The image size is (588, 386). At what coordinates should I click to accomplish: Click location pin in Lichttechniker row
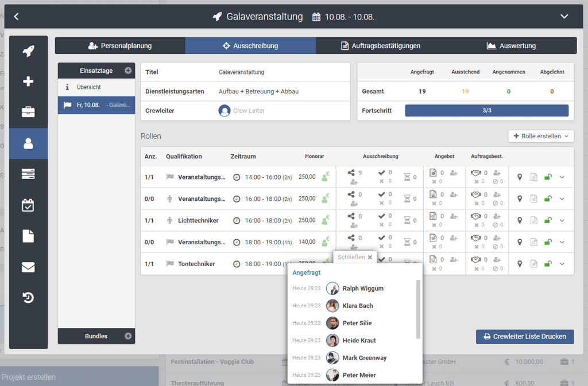coord(520,221)
